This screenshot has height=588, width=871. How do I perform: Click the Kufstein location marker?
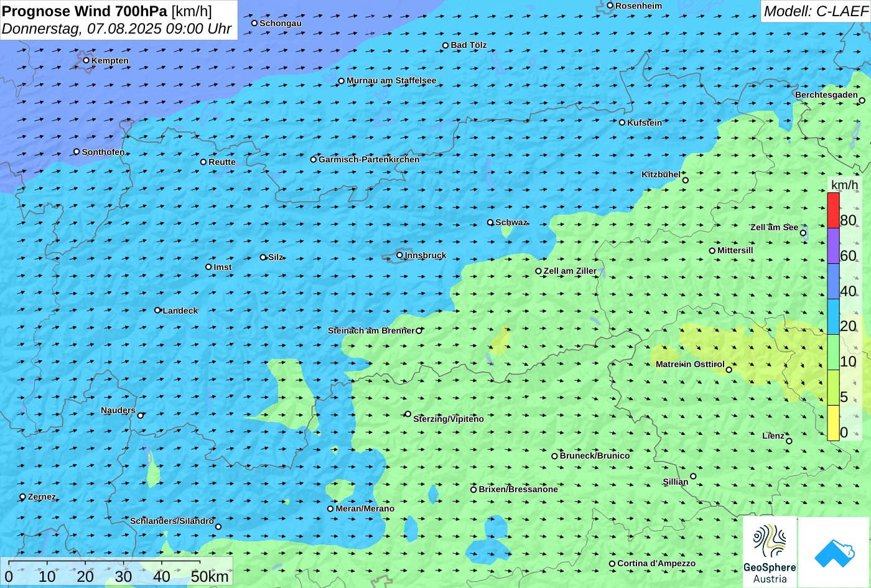click(x=622, y=123)
